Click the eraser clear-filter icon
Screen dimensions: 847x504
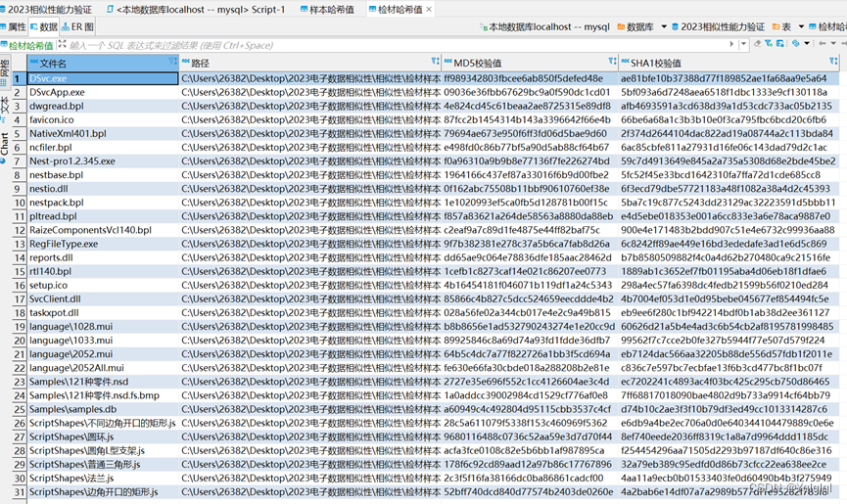758,44
